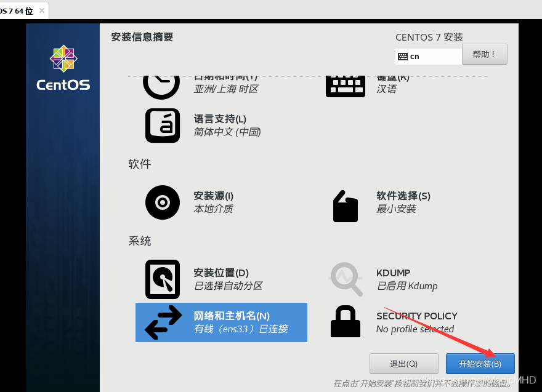Click network arrows icon
Image resolution: width=542 pixels, height=392 pixels.
tap(163, 322)
